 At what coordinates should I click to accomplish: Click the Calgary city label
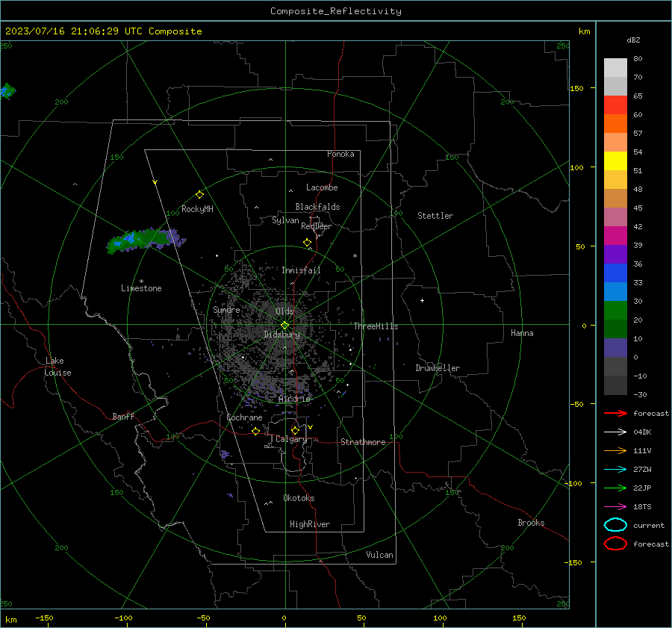[x=291, y=439]
